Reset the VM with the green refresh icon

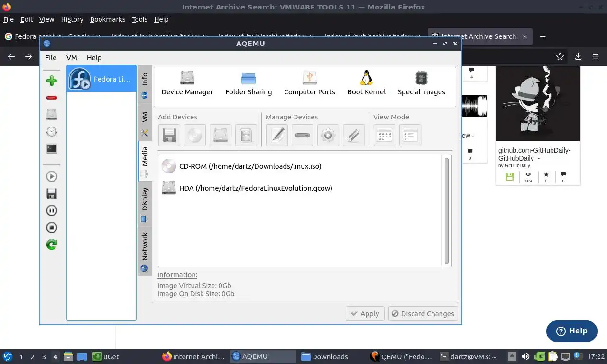[52, 245]
